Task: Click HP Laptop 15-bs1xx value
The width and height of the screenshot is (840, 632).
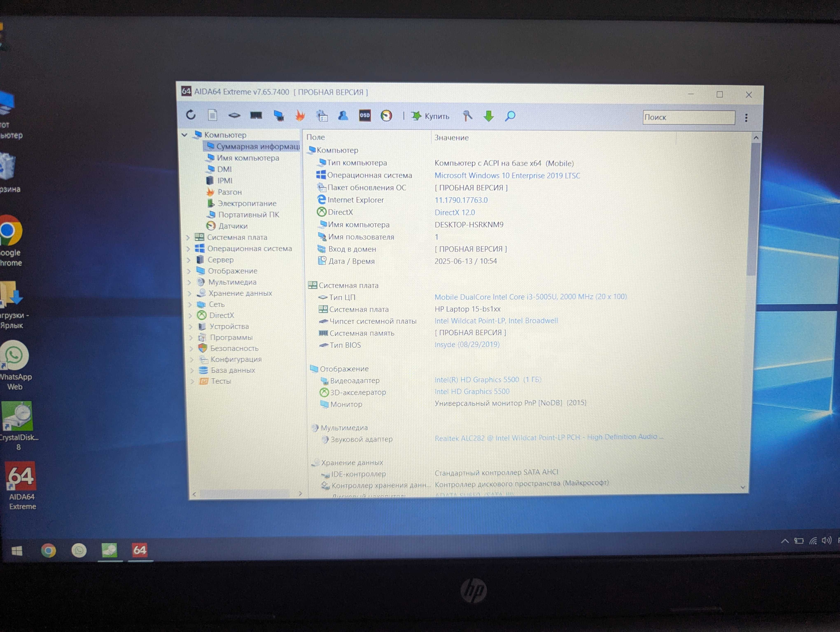Action: point(468,309)
